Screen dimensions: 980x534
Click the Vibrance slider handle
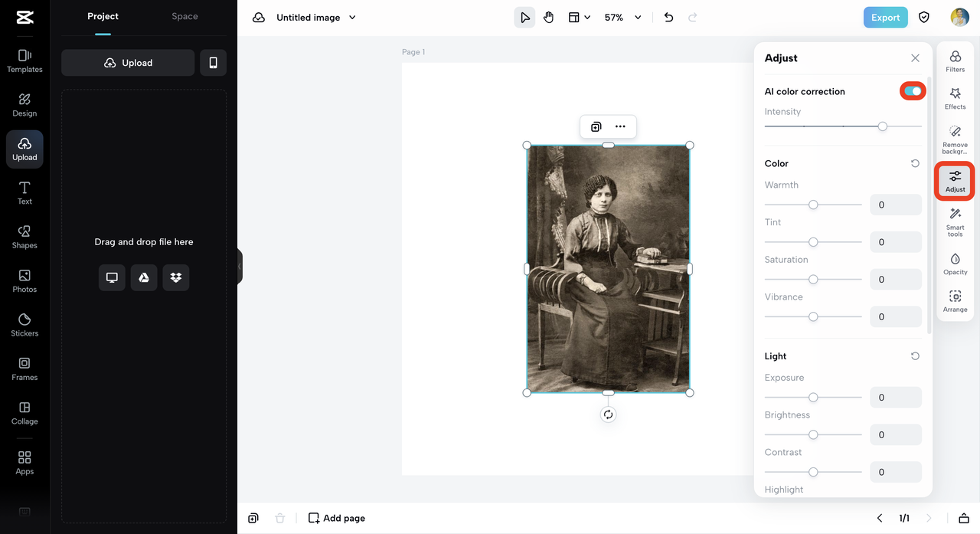pyautogui.click(x=813, y=316)
